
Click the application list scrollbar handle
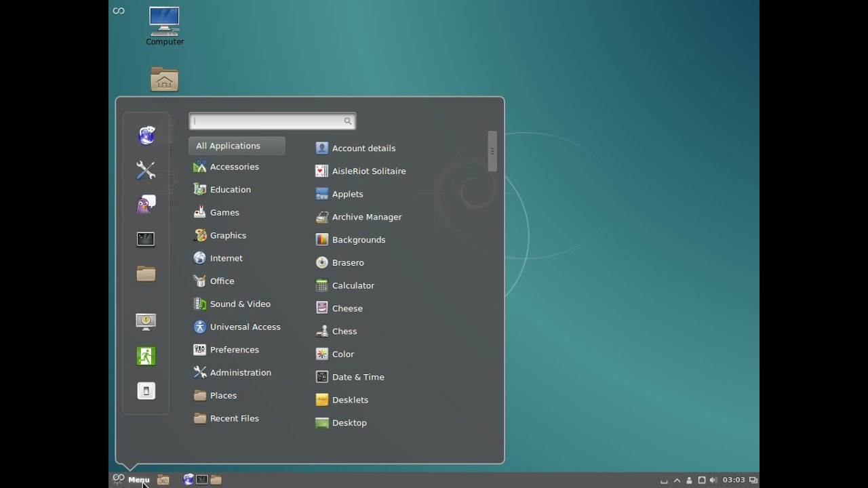point(492,151)
